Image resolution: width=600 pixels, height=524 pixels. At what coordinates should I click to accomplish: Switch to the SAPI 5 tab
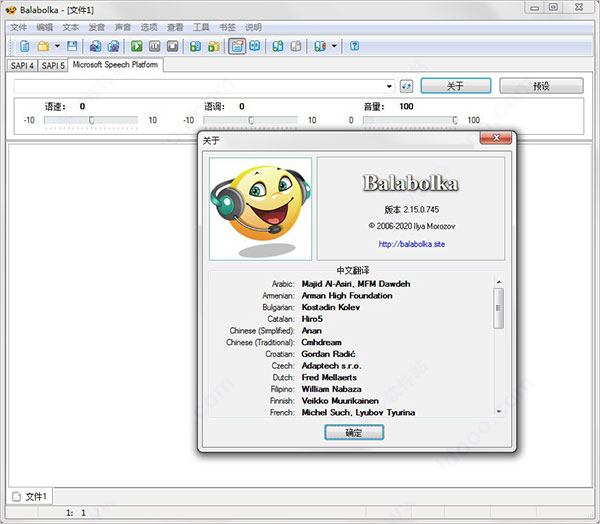coord(53,65)
